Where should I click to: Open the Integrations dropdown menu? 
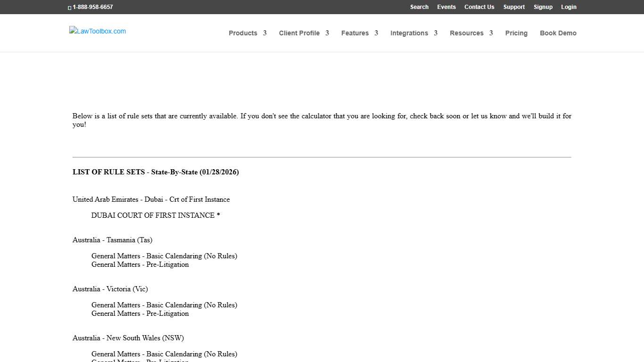click(x=413, y=33)
